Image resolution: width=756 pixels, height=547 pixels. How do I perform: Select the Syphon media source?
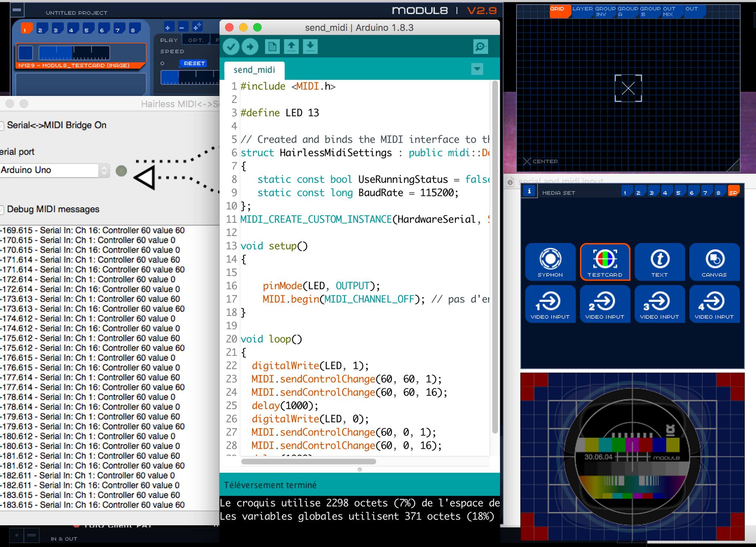pyautogui.click(x=550, y=262)
